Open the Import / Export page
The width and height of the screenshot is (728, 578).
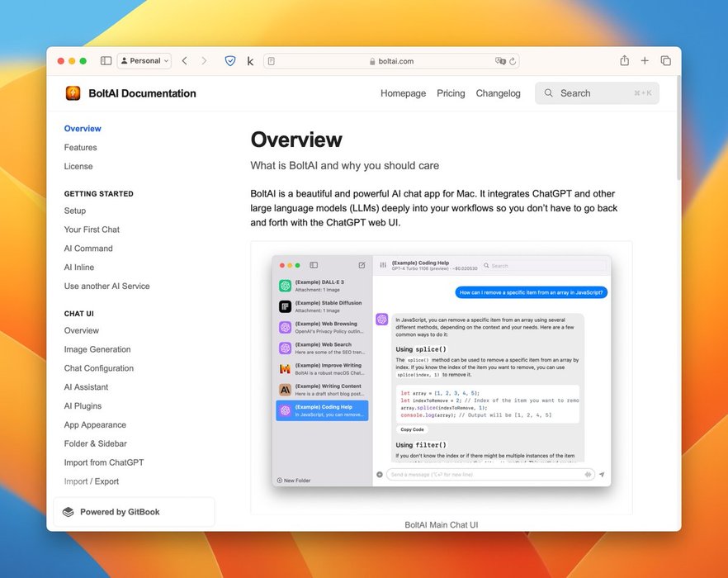pyautogui.click(x=91, y=481)
